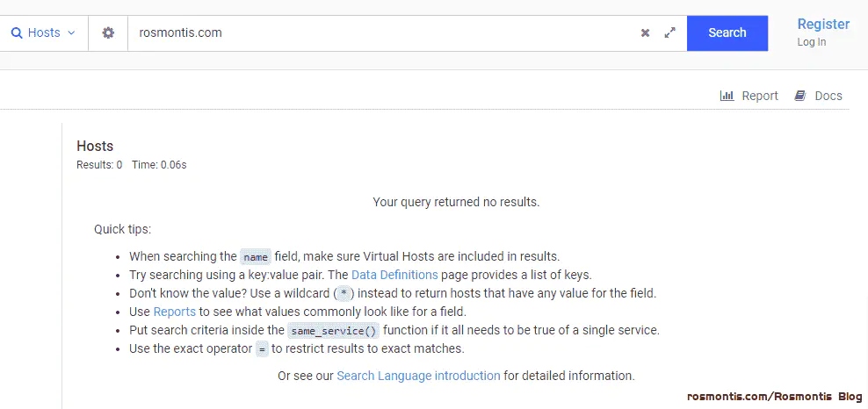The height and width of the screenshot is (409, 868).
Task: Open the Data Definitions link
Action: coord(394,275)
